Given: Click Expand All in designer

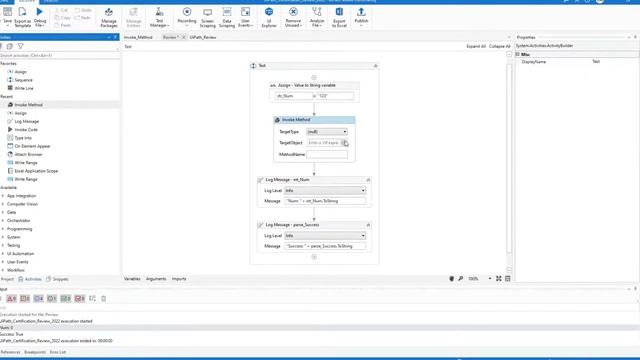Looking at the screenshot, I should (x=476, y=47).
